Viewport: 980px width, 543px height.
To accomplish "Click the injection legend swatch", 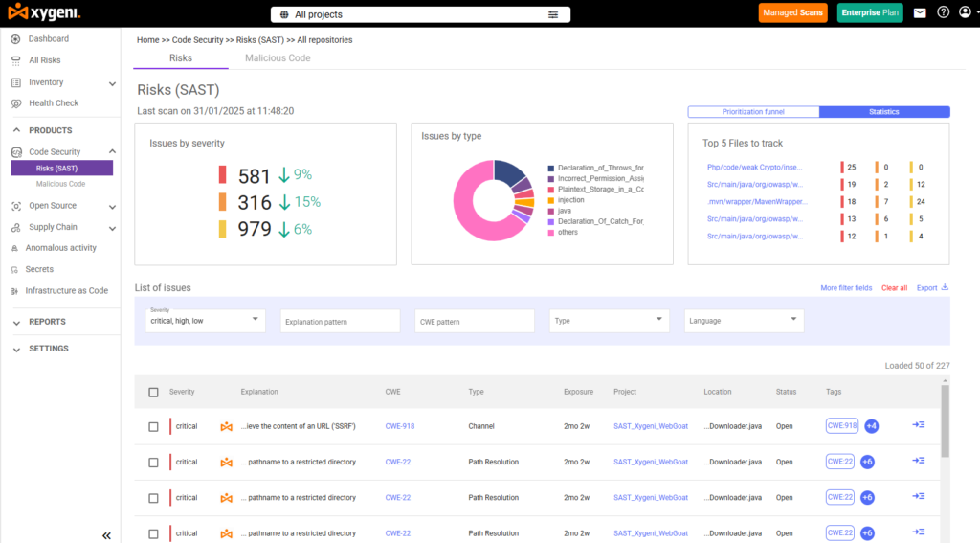I will [x=550, y=201].
